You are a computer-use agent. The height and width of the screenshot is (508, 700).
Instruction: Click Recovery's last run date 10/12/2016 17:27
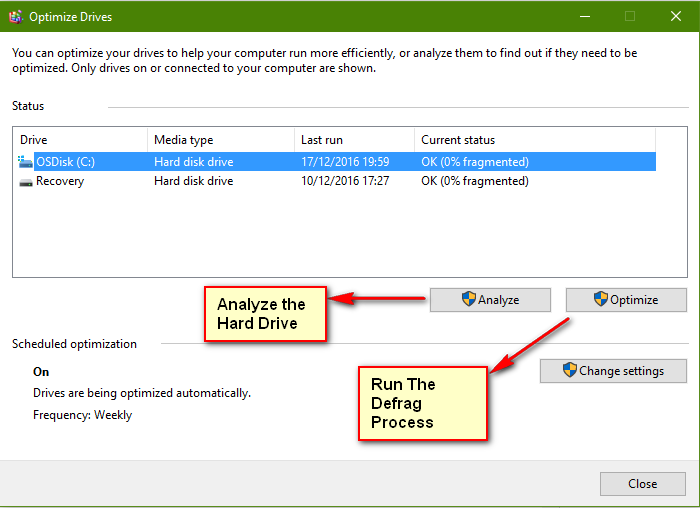[345, 181]
